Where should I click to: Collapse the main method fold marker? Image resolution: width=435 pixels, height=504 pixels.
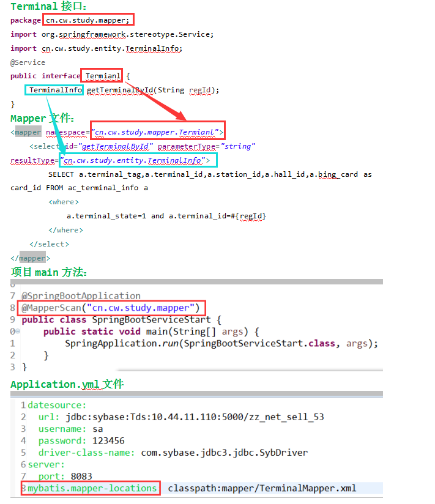(18, 332)
